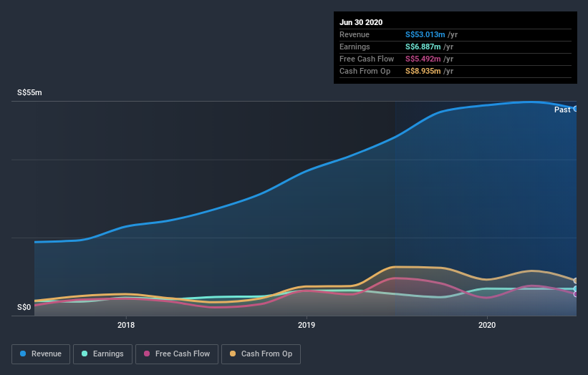Click the S$0 y-axis label

[24, 307]
